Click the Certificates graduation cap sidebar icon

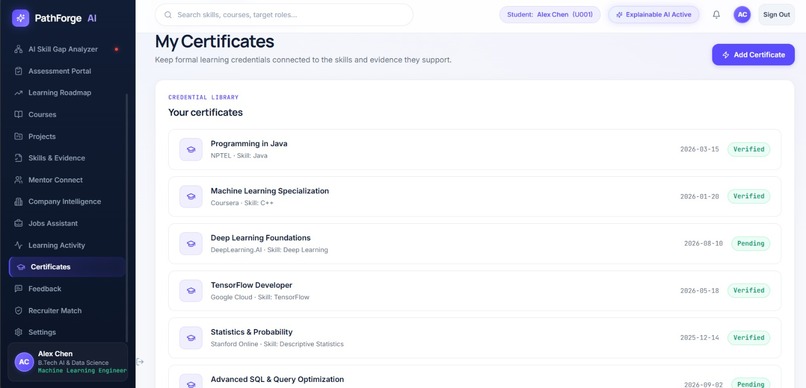point(21,267)
